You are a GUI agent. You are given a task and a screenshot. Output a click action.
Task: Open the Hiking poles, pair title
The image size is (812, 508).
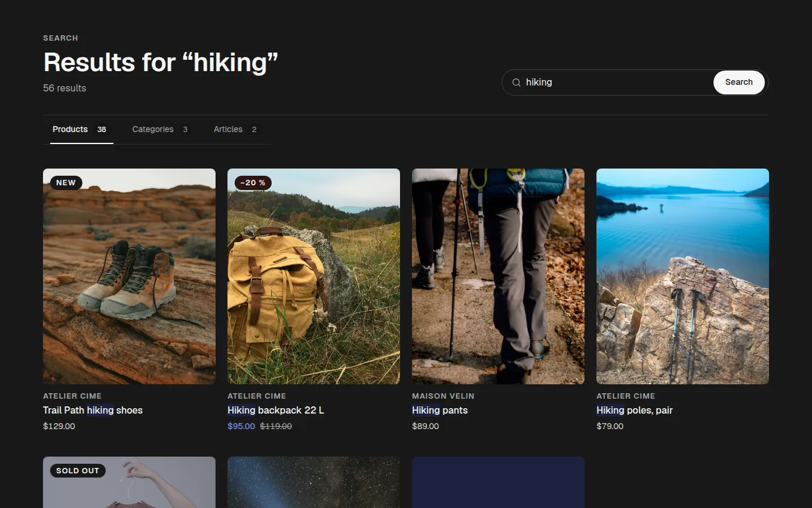coord(635,410)
